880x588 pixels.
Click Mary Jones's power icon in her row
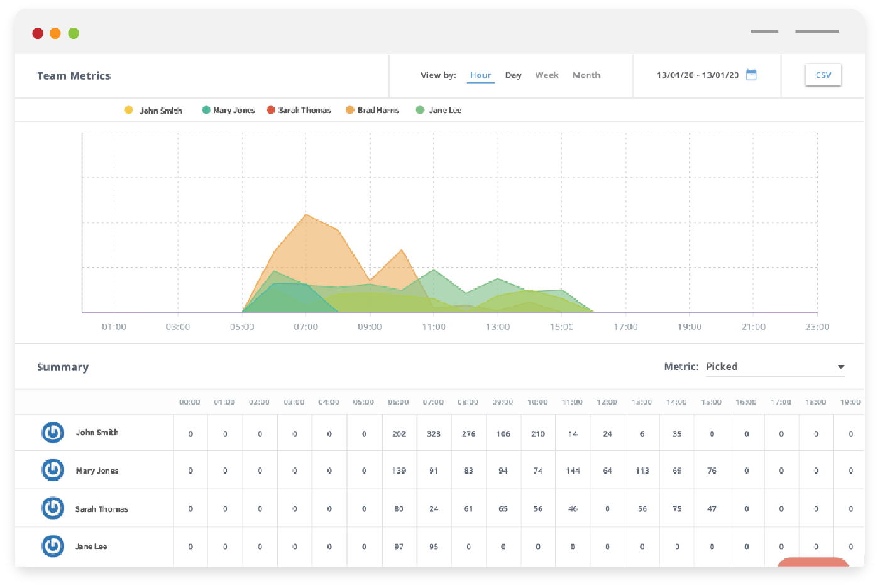pyautogui.click(x=53, y=471)
